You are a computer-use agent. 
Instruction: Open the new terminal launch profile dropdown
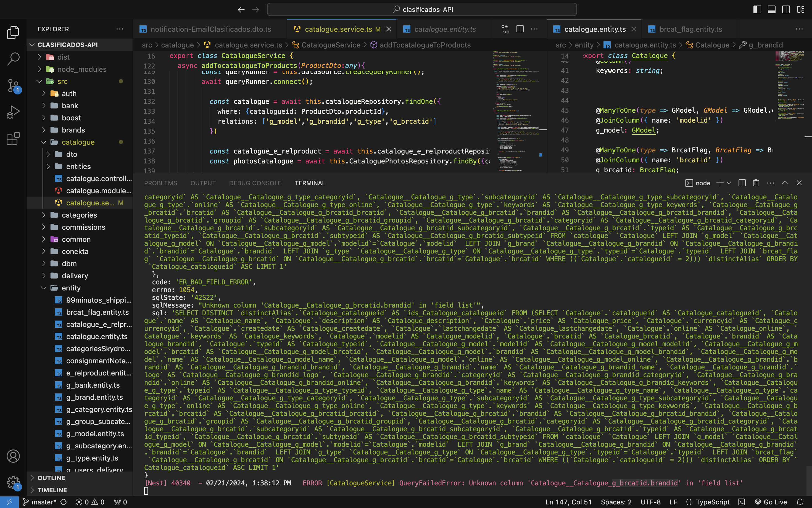point(729,183)
